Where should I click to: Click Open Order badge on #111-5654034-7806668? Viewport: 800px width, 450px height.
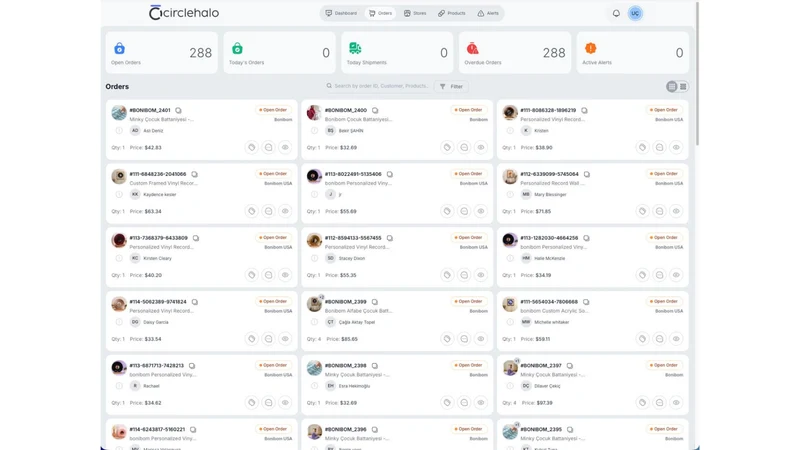[x=664, y=302]
